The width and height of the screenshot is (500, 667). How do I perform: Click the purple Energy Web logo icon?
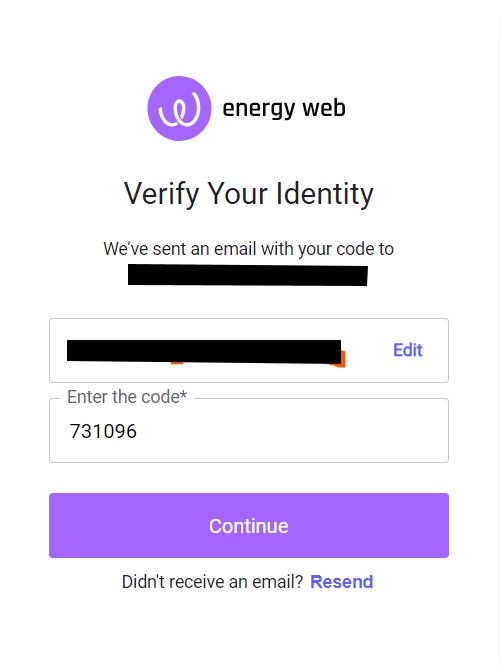pos(179,108)
